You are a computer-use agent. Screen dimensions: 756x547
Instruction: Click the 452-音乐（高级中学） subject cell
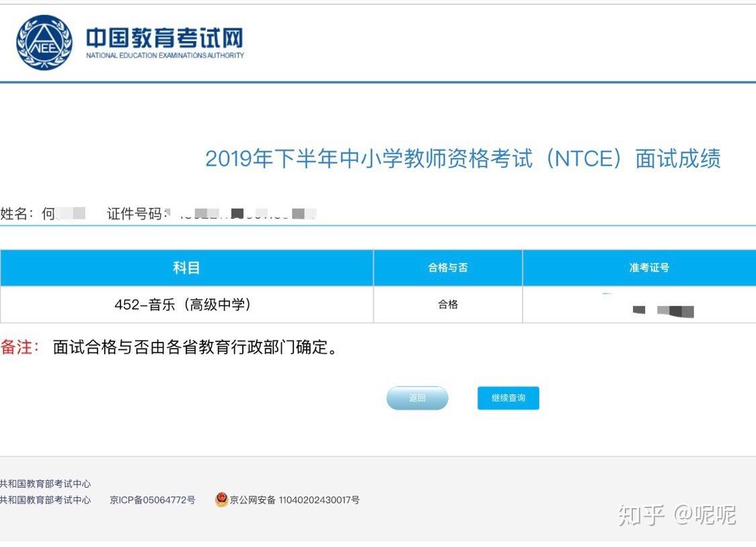186,304
